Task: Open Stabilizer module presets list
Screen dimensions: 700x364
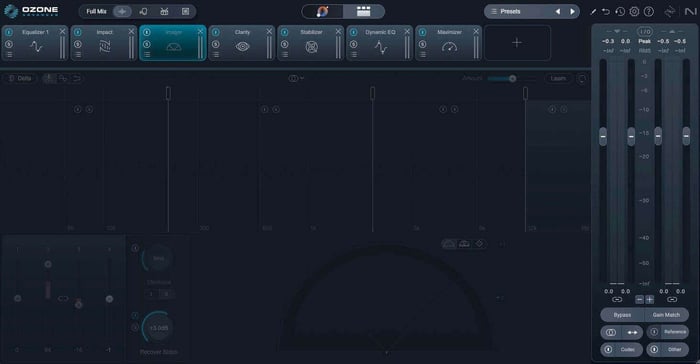Action: (x=285, y=54)
